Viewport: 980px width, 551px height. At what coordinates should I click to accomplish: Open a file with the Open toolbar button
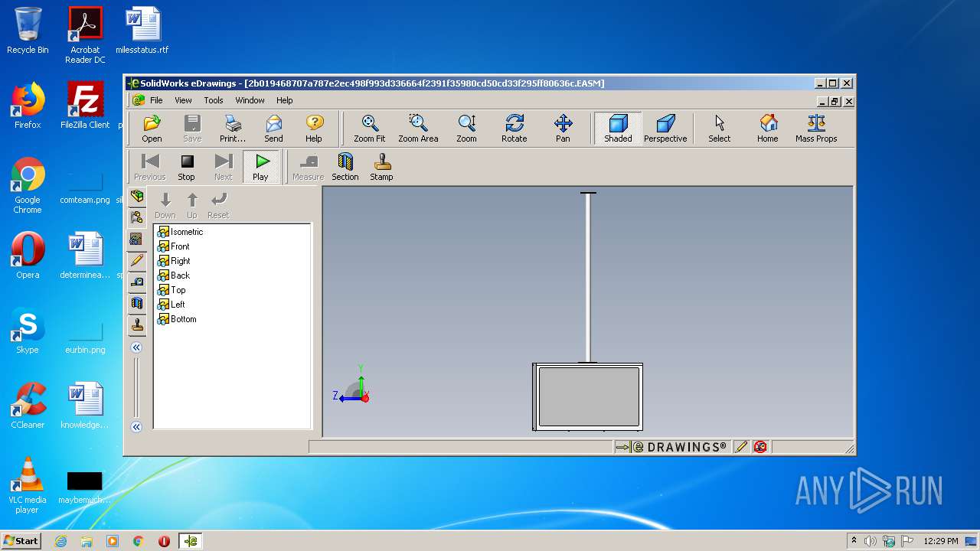pyautogui.click(x=152, y=129)
